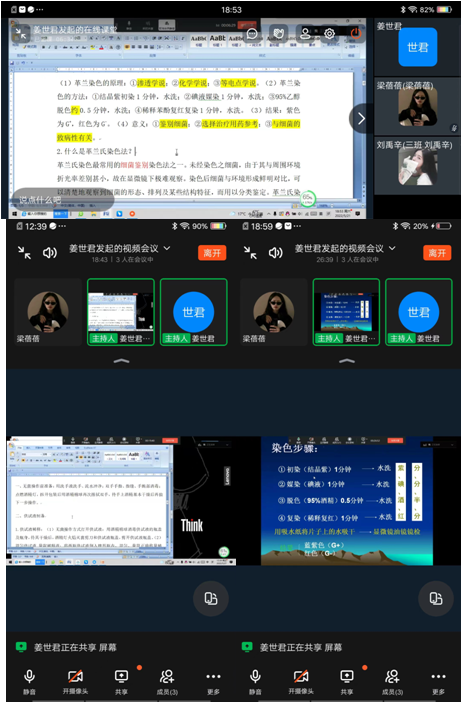Screen dimensions: 462x703
Task: Expand the meeting title dropdown above 26:39
Action: pyautogui.click(x=392, y=248)
